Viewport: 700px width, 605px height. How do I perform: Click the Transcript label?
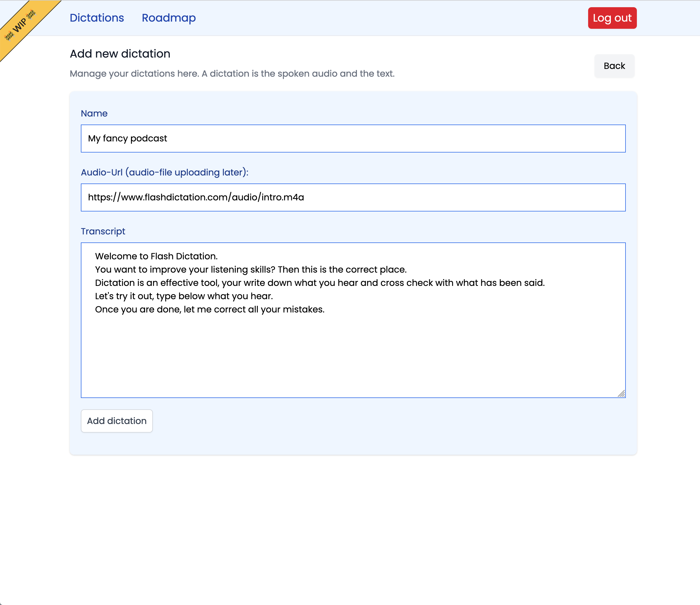pyautogui.click(x=103, y=231)
